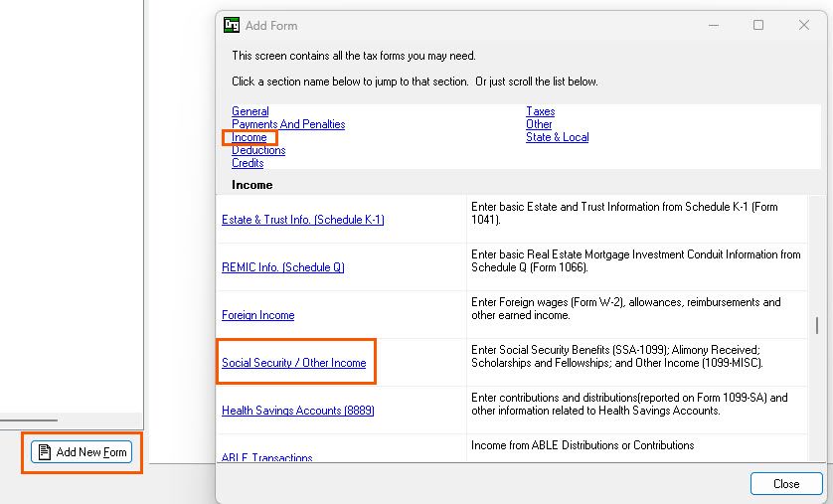This screenshot has width=833, height=504.
Task: Click the Add New Form button
Action: tap(82, 452)
